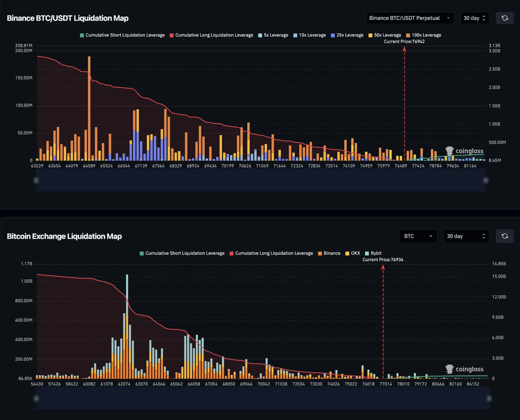Click the 62074 price label on x-axis

coord(124,384)
